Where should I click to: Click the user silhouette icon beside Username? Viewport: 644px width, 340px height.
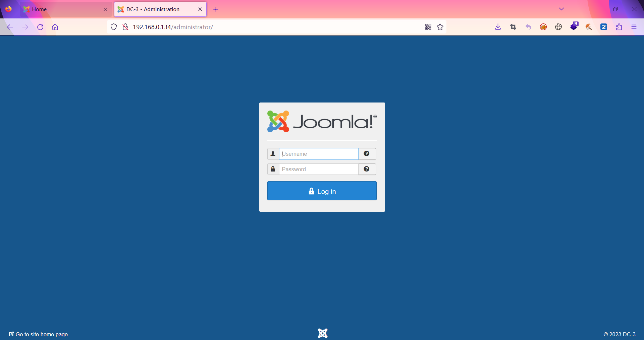point(273,154)
